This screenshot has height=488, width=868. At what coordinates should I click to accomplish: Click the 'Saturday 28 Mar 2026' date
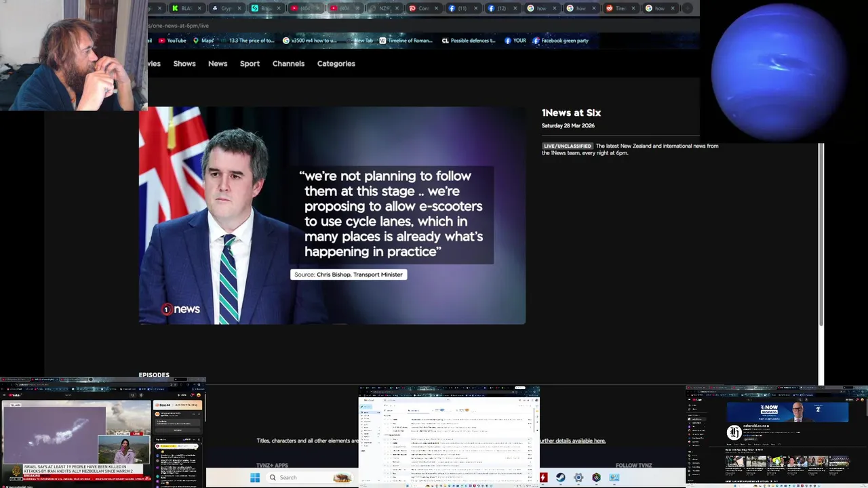[568, 125]
